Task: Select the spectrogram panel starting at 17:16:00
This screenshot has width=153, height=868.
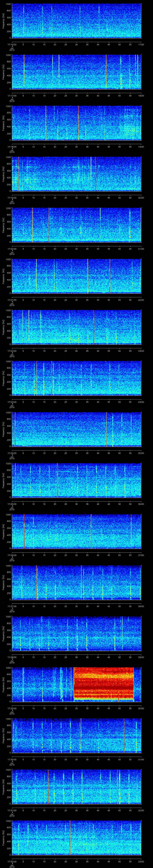Action: tap(76, 21)
